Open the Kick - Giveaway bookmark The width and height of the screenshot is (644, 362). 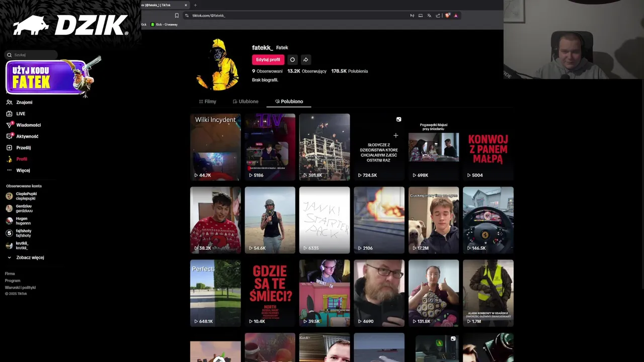click(164, 24)
